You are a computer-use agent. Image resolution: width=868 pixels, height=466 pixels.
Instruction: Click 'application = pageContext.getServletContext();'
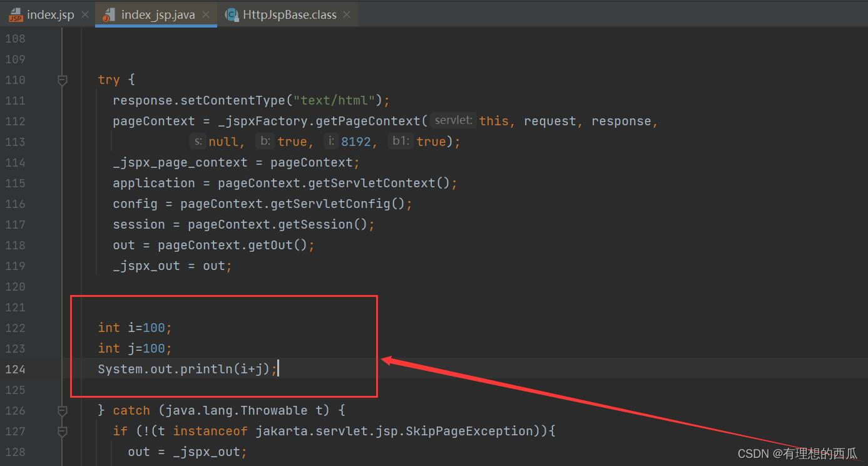(285, 183)
